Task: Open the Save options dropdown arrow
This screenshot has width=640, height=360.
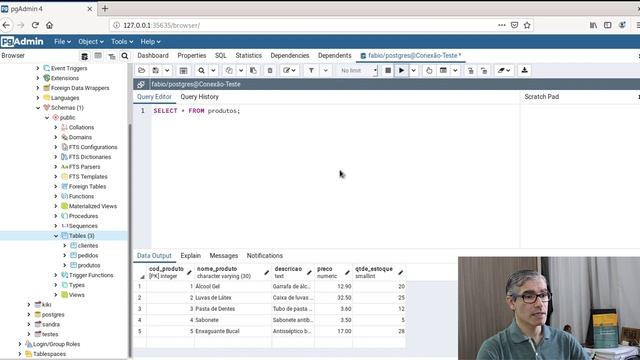Action: (x=167, y=70)
